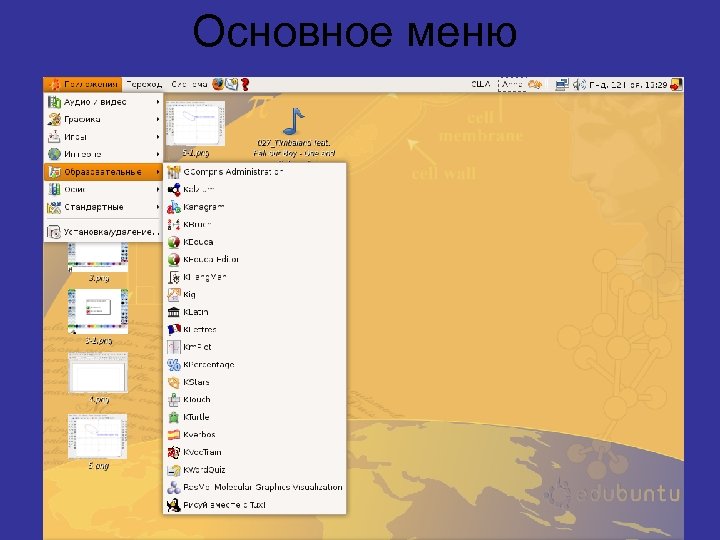Select the 5-1.png desktop thumbnail
This screenshot has height=540, width=720.
(196, 124)
